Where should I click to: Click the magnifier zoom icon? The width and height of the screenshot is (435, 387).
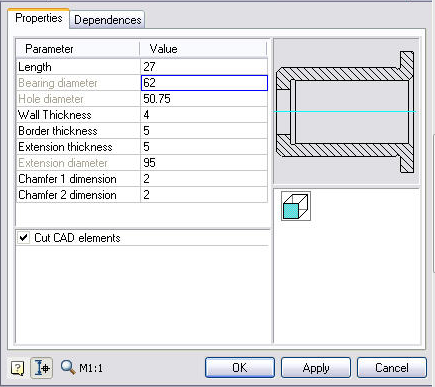click(68, 367)
